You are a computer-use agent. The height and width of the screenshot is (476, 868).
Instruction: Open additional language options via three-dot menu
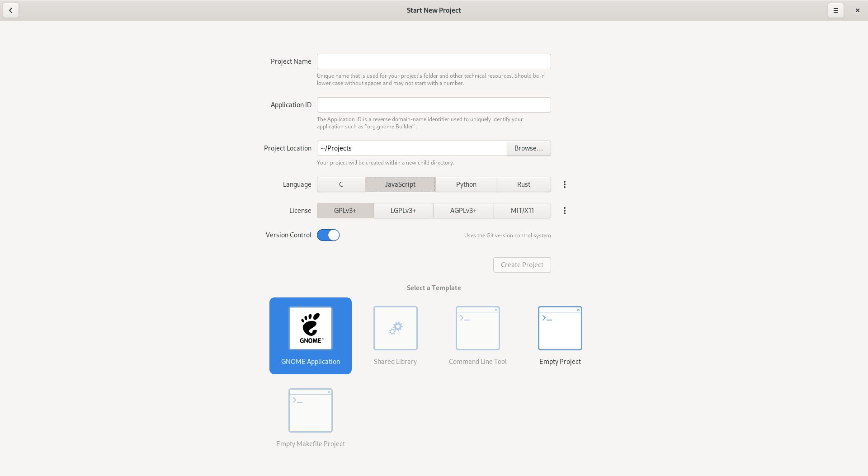(x=564, y=184)
